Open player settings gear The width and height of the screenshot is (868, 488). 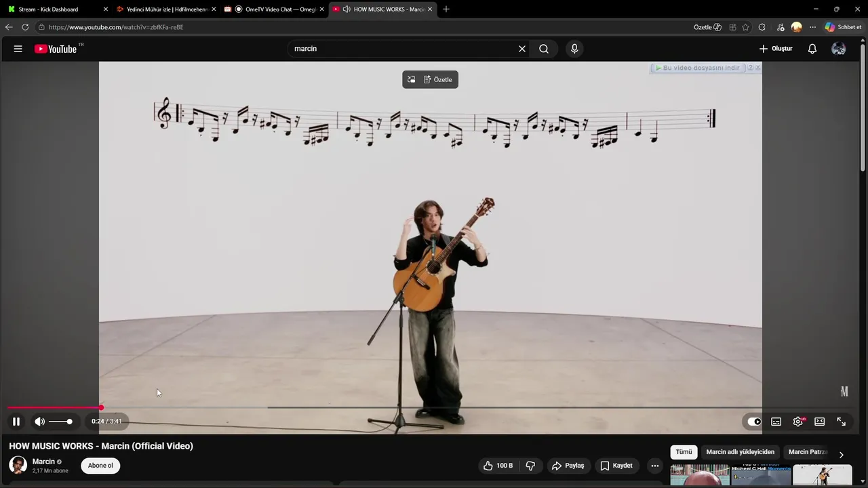point(798,422)
